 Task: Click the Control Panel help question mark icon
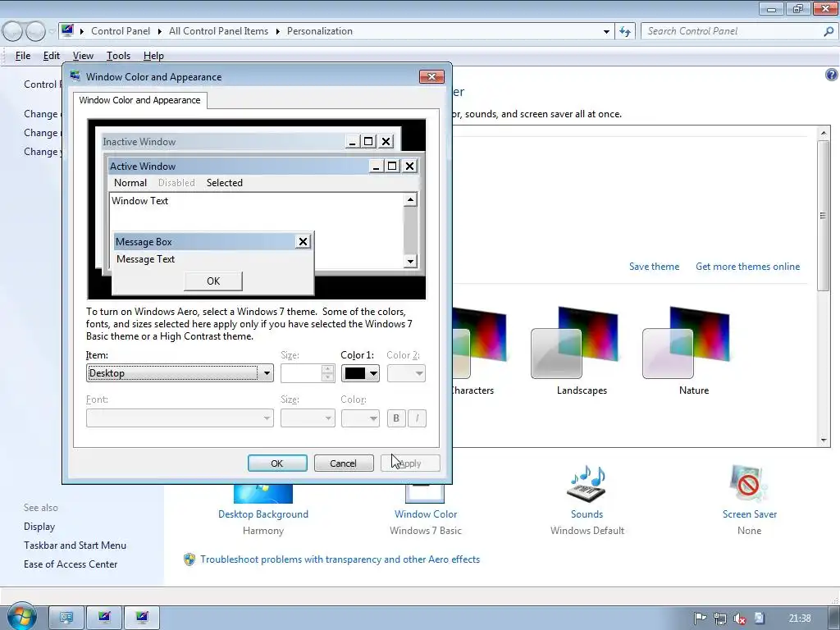pyautogui.click(x=831, y=75)
